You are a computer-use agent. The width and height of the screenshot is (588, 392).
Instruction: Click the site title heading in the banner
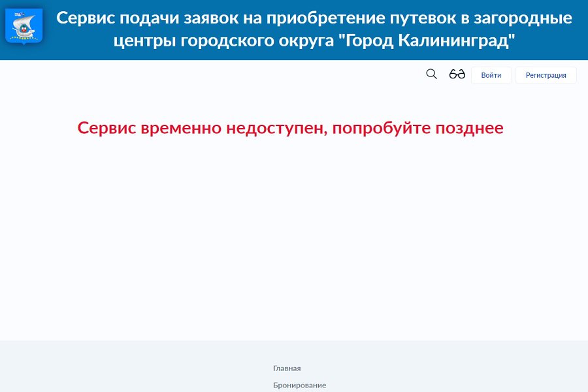tap(314, 29)
